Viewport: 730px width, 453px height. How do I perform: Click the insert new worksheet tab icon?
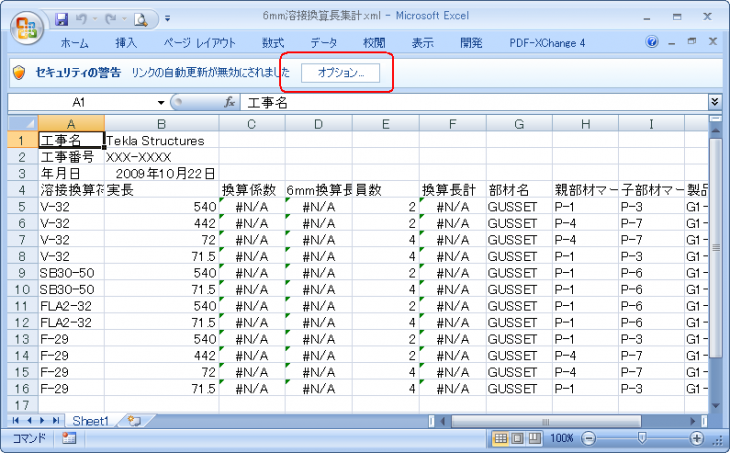click(x=134, y=421)
